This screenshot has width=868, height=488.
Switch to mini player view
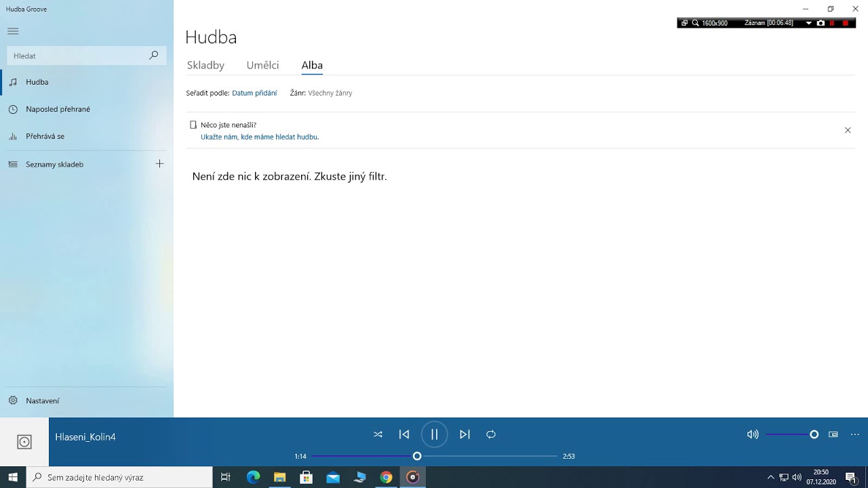pos(833,434)
